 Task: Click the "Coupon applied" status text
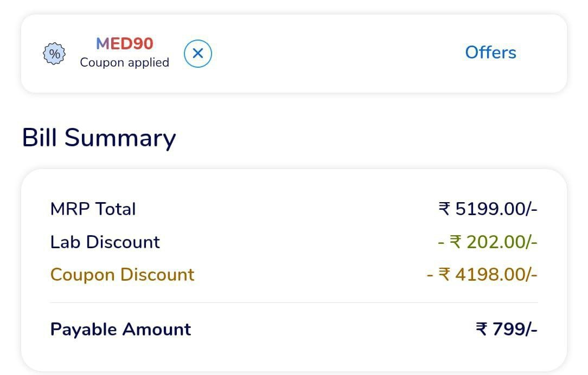124,62
